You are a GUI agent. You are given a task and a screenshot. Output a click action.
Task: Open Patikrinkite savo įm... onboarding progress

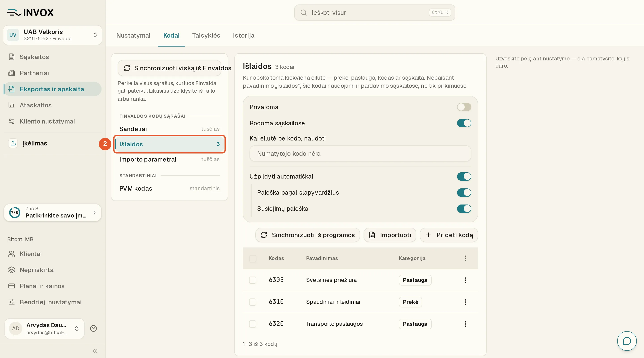tap(53, 213)
